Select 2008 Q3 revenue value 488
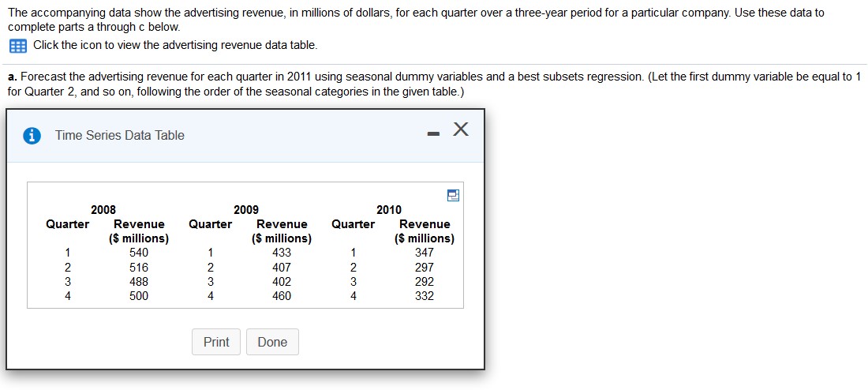Image resolution: width=868 pixels, height=390 pixels. click(138, 281)
